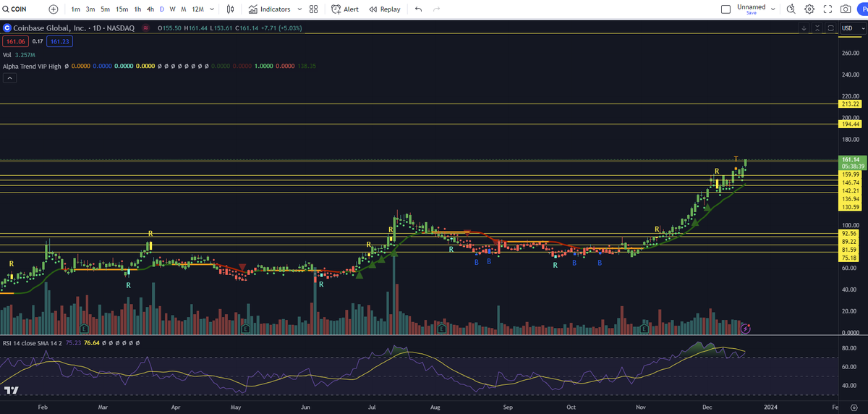Image resolution: width=868 pixels, height=414 pixels.
Task: Click the early May earnings E marker
Action: tap(245, 329)
